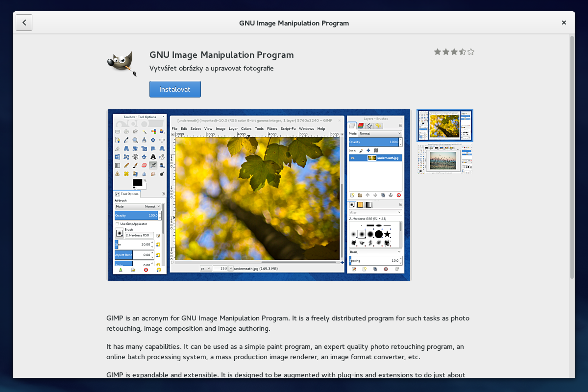This screenshot has width=588, height=392.
Task: Open the Basic_ brush category dropdown
Action: tap(375, 251)
